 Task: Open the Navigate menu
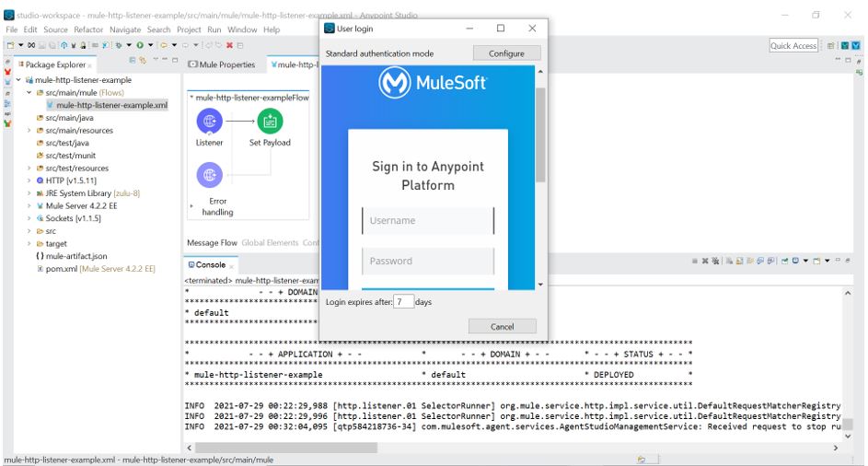(125, 29)
